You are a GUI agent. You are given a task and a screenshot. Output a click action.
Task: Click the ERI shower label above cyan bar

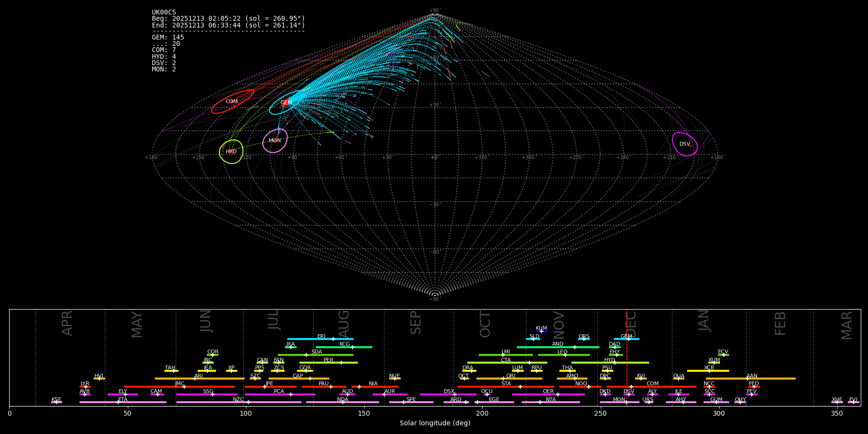(x=321, y=337)
